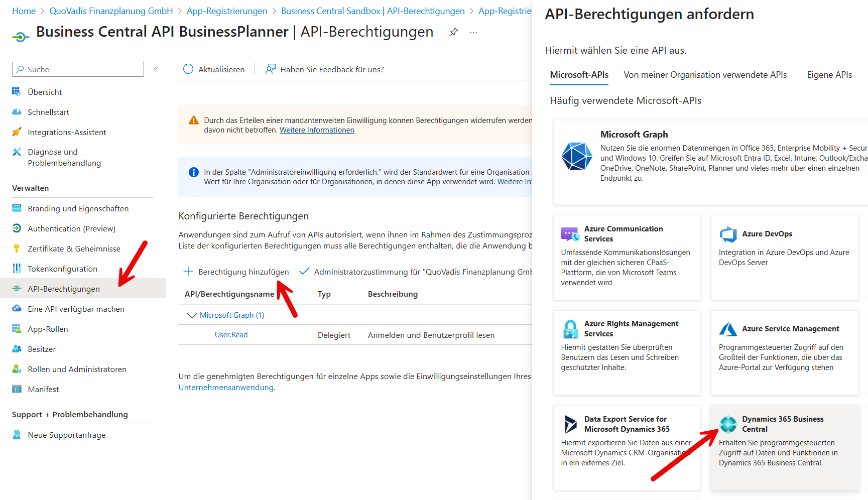
Task: Click the Azure Rights Management lock icon
Action: tap(570, 329)
